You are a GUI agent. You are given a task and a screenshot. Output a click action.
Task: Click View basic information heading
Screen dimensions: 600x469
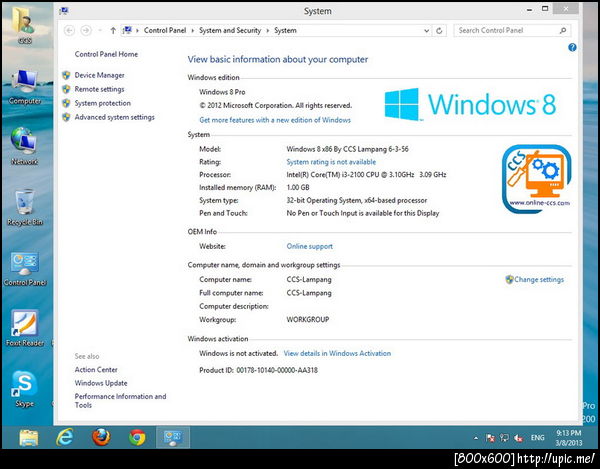coord(278,59)
